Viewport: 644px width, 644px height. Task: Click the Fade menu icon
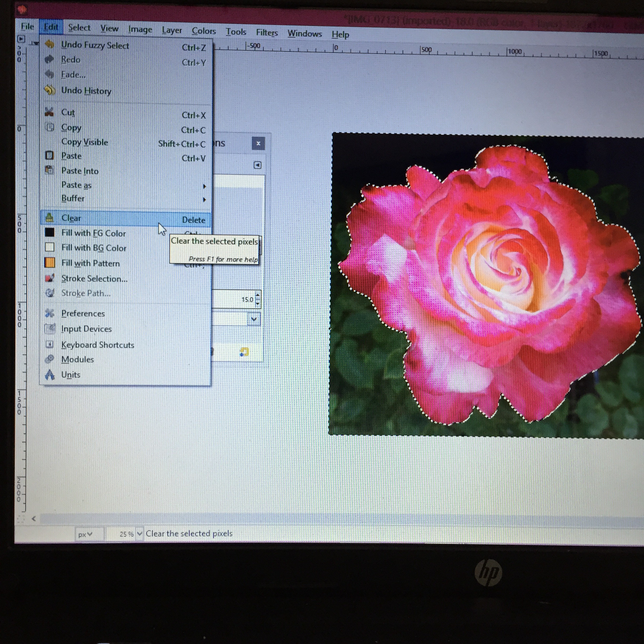click(x=49, y=74)
